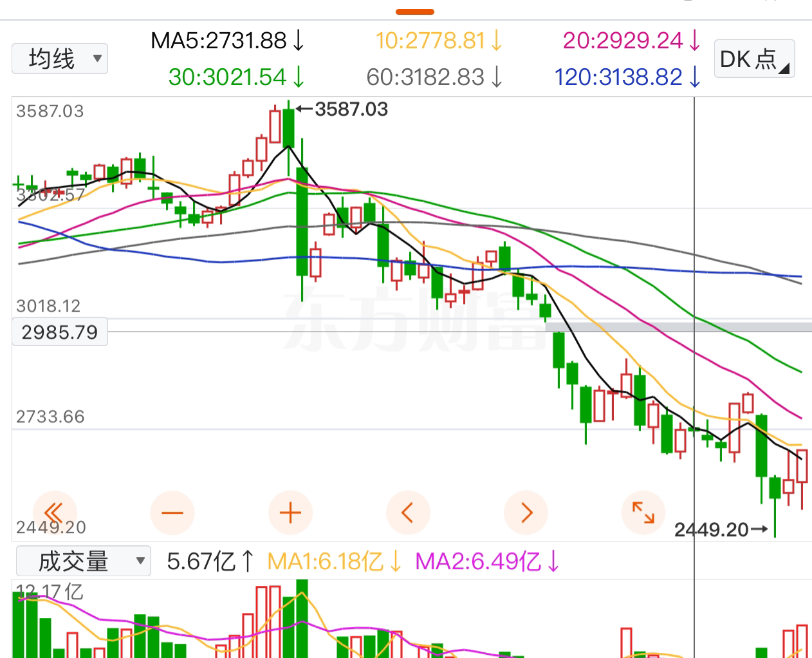Image resolution: width=812 pixels, height=658 pixels.
Task: Move chart right with right arrow button
Action: click(x=526, y=513)
